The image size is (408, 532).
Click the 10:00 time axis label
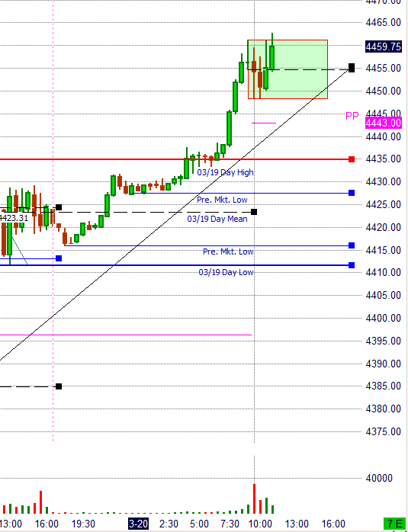point(260,524)
